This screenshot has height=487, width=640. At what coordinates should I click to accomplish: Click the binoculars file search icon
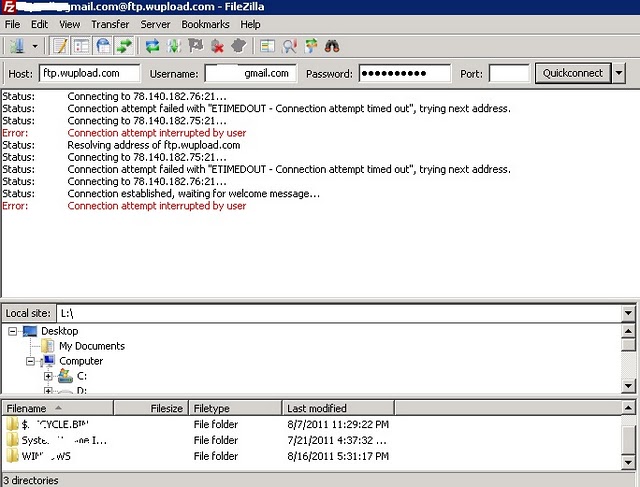tap(332, 46)
